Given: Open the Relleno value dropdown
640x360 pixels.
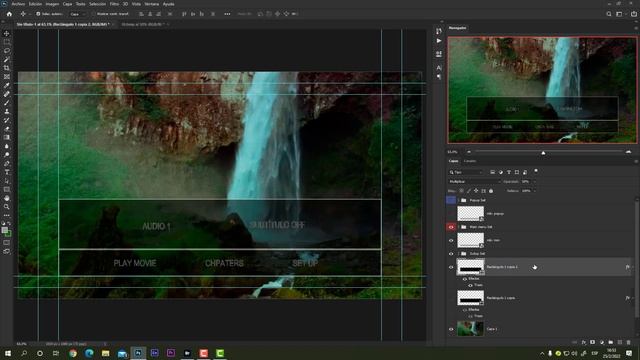Looking at the screenshot, I should (x=535, y=191).
